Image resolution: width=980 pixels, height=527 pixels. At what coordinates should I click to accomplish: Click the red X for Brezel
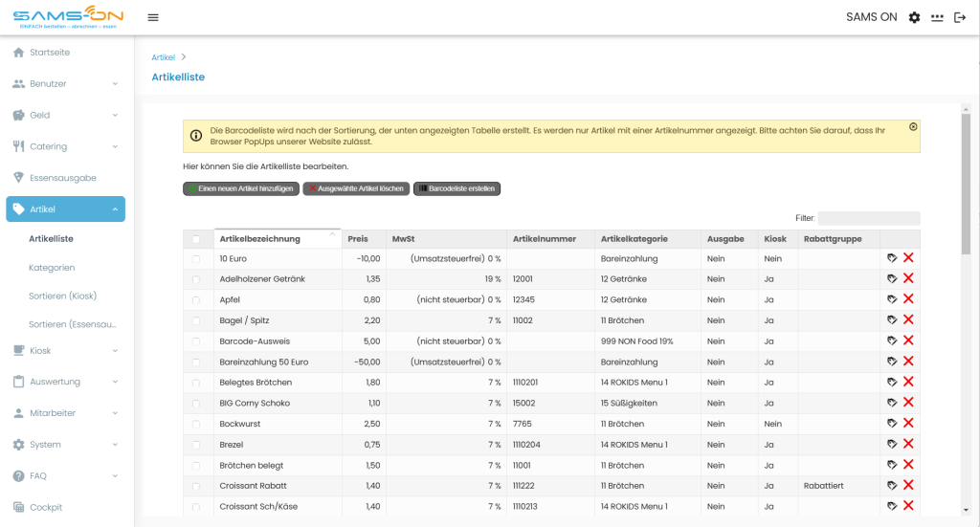(909, 444)
